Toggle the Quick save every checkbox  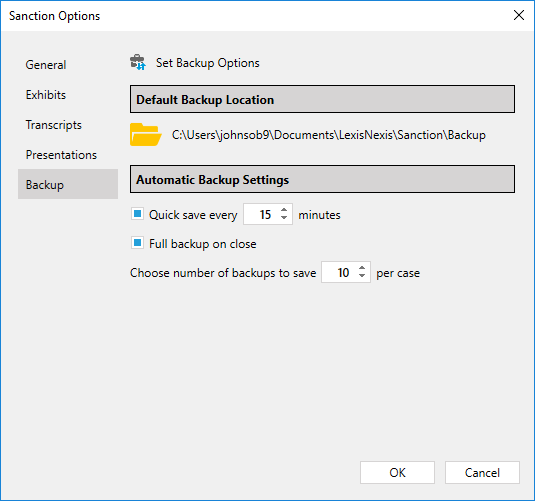tap(138, 214)
